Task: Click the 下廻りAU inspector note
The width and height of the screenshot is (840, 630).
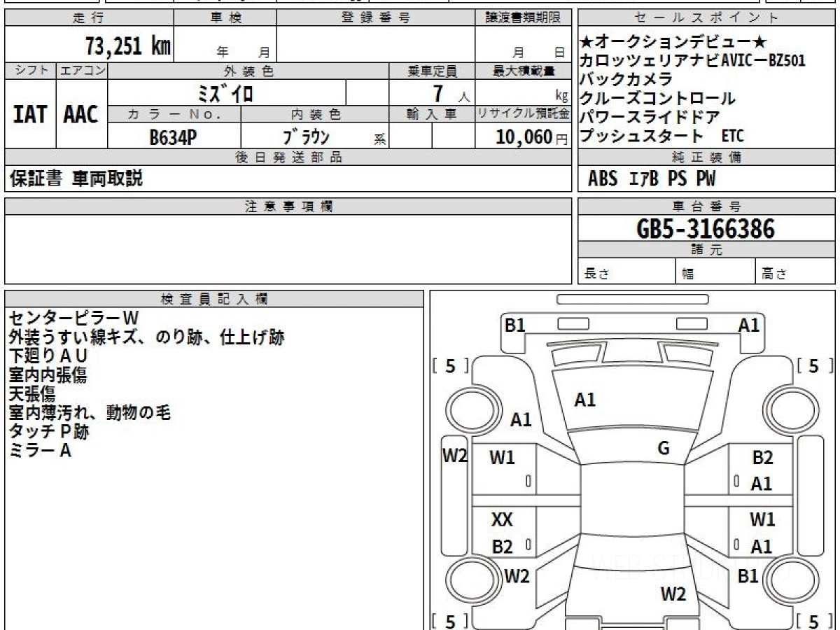Action: (48, 357)
